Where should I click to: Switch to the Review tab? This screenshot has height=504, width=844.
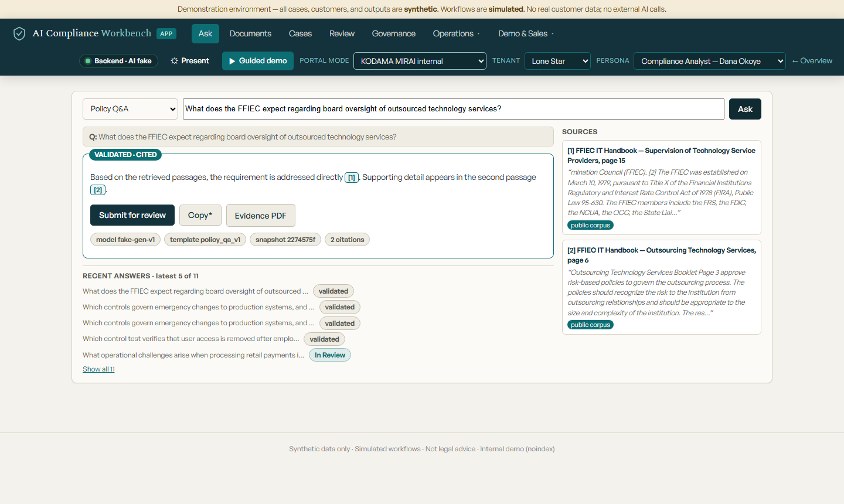342,33
